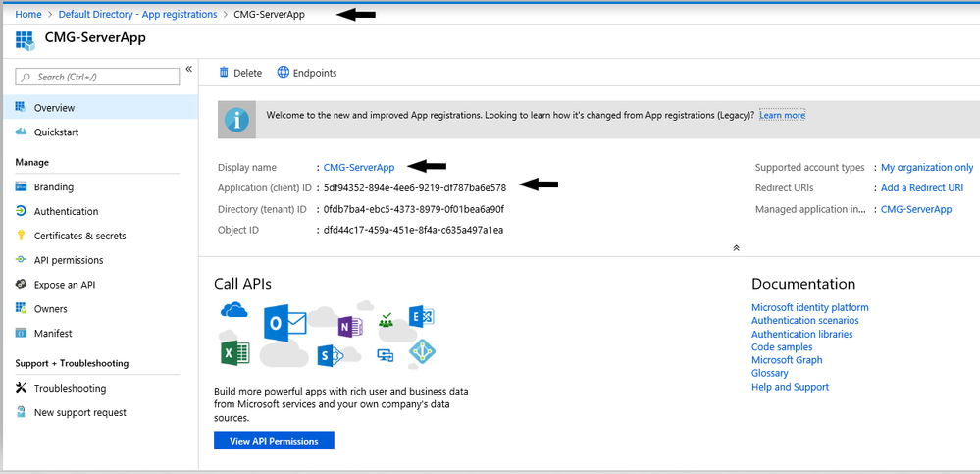Image resolution: width=980 pixels, height=474 pixels.
Task: Click the key icon for Certificates & secrets
Action: (21, 236)
